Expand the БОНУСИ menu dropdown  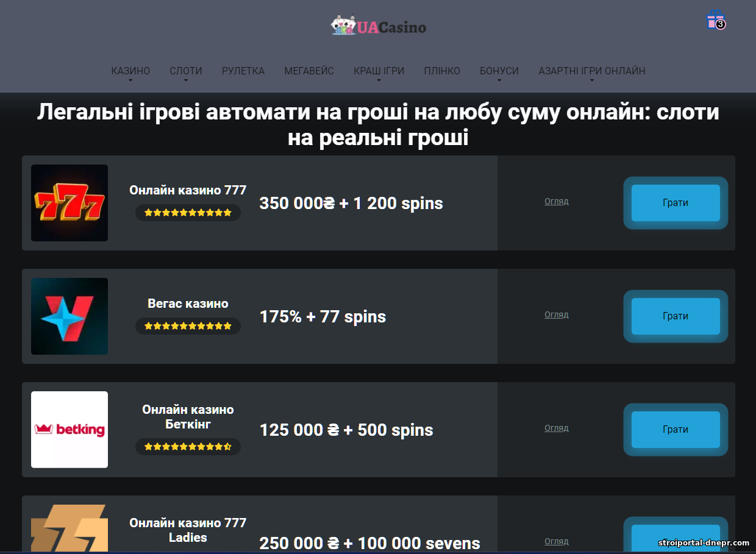click(499, 71)
